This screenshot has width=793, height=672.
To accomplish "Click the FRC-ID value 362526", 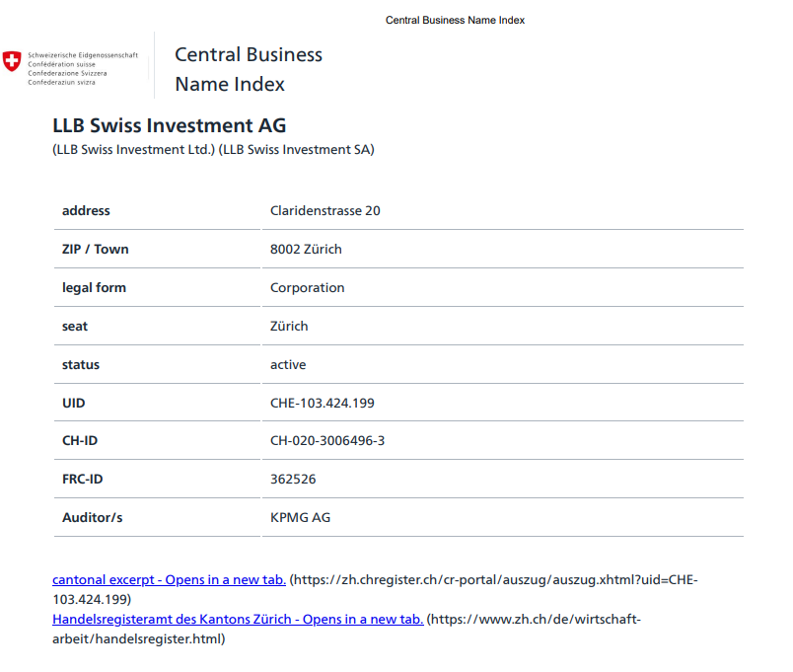I will click(293, 480).
